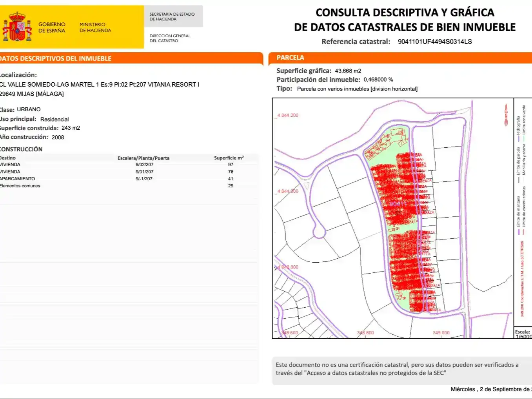Select the surface value '29'
Screen dimensions: 532x399
point(231,186)
